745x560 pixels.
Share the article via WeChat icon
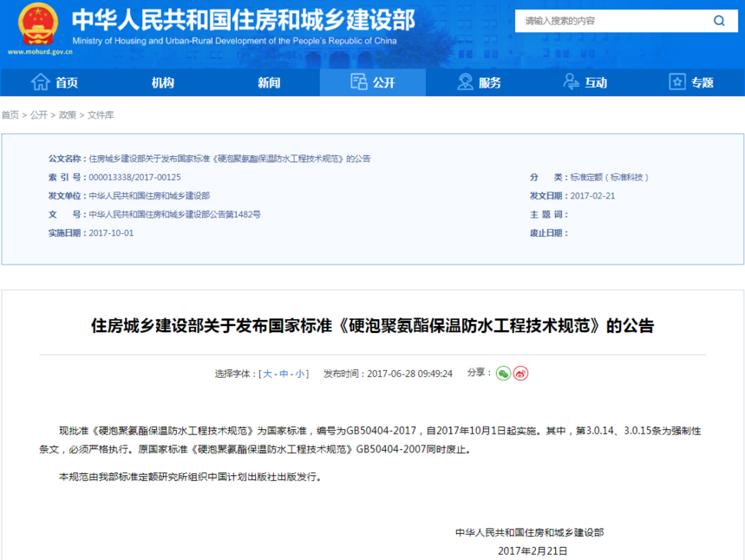(503, 374)
